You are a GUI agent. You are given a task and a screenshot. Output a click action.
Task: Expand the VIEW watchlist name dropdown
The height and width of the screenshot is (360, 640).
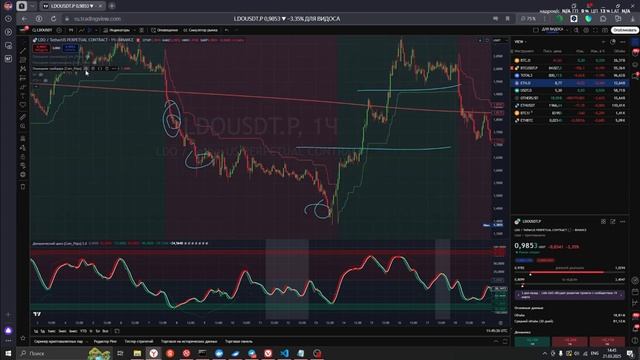[520, 42]
